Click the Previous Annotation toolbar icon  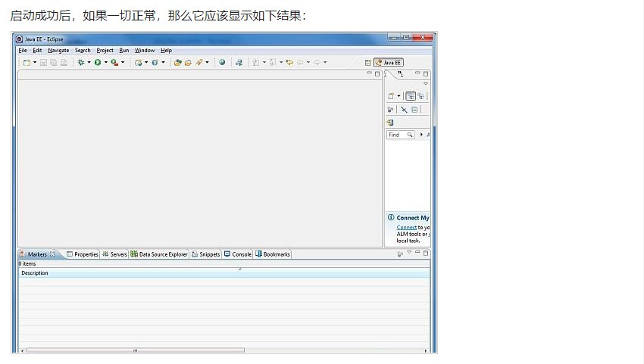(x=273, y=63)
